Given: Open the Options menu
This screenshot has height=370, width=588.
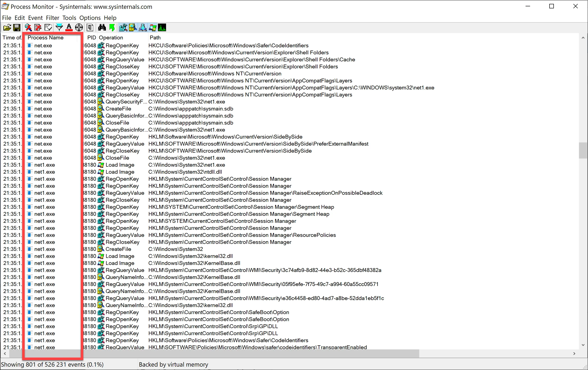Looking at the screenshot, I should coord(90,18).
